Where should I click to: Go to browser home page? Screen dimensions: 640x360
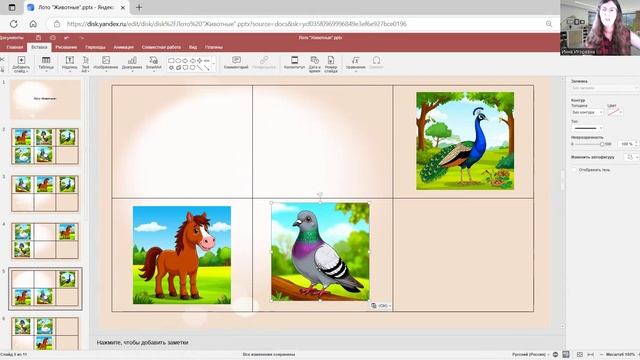pyautogui.click(x=33, y=24)
